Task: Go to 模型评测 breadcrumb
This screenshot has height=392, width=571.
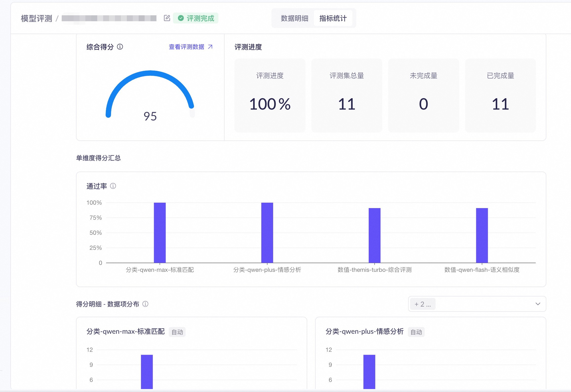Action: [x=37, y=18]
